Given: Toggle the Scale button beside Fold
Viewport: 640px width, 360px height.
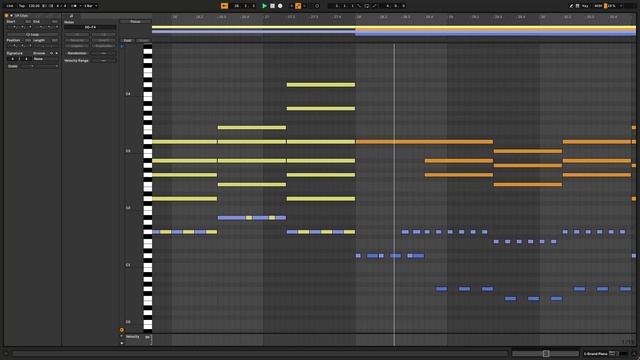Looking at the screenshot, I should click(x=143, y=41).
